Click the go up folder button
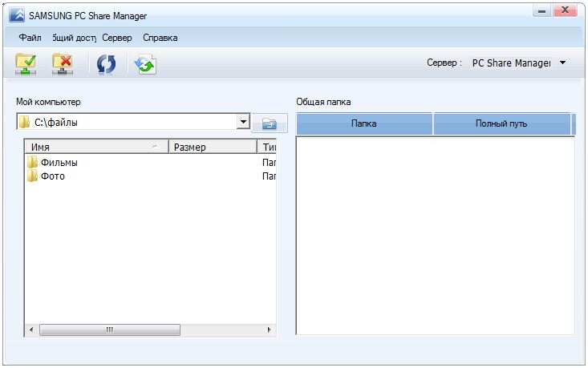Viewport: 588px width, 368px height. point(270,123)
